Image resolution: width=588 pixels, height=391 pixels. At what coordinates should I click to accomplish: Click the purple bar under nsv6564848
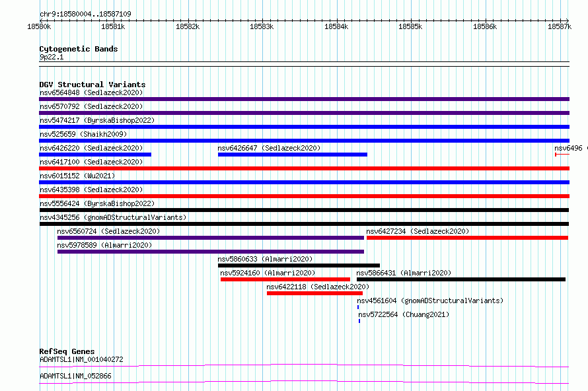(304, 99)
